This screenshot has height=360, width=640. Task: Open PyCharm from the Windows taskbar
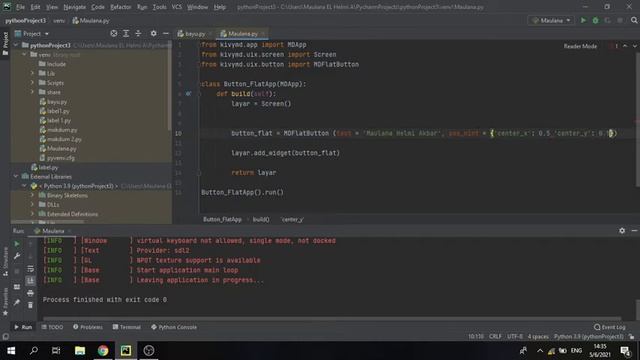tap(126, 351)
